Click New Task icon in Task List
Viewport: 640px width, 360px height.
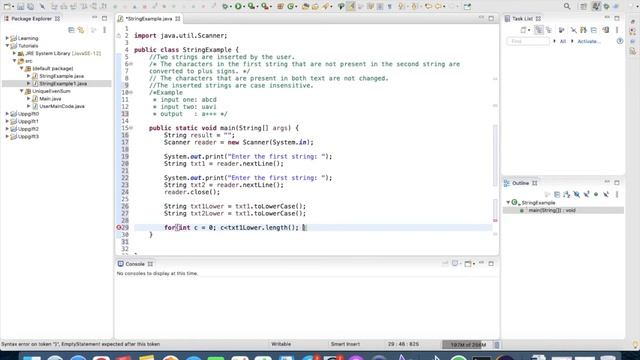(x=524, y=30)
